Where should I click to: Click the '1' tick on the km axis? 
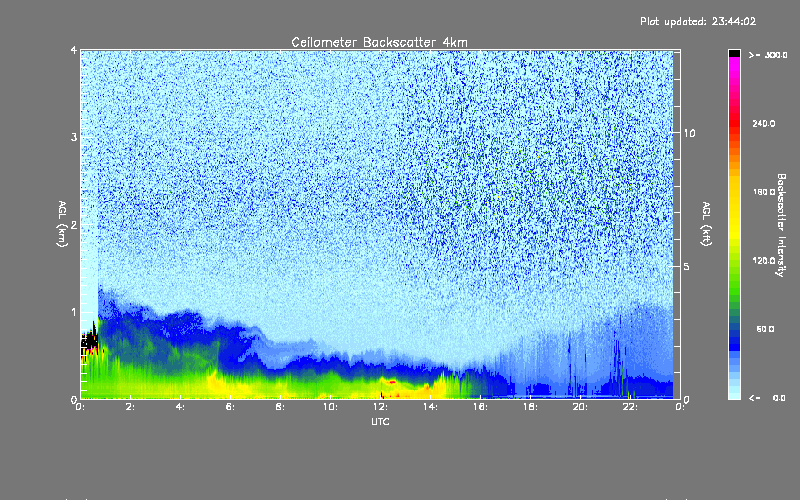74,312
